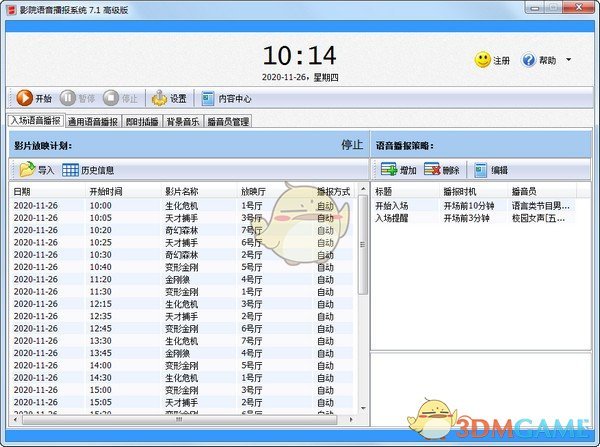
Task: Open the 背景音乐 tab
Action: coord(183,122)
